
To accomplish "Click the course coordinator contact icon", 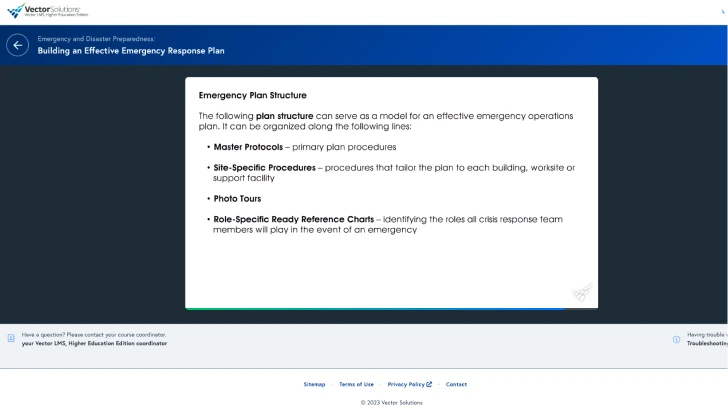I will click(11, 339).
